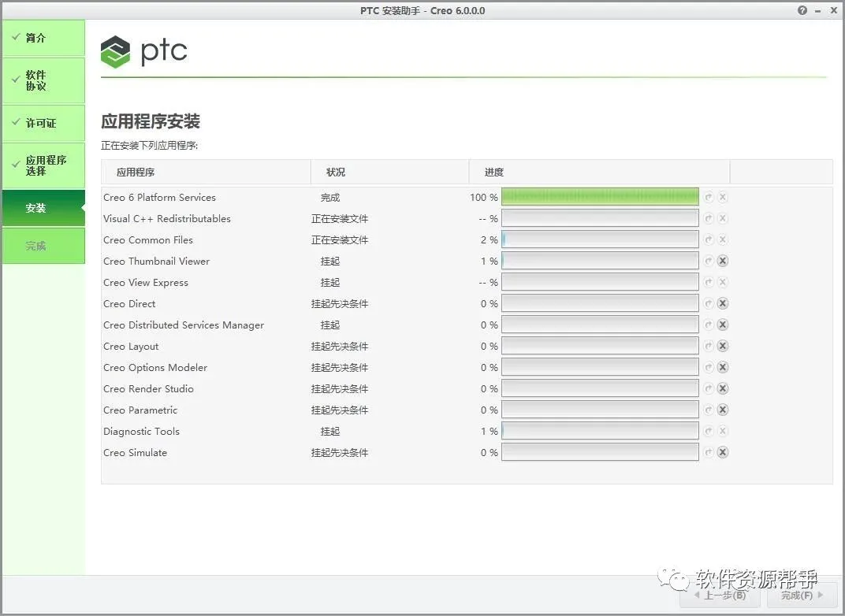Click the 应用程序安装 heading
Image resolution: width=845 pixels, height=616 pixels.
pos(151,121)
